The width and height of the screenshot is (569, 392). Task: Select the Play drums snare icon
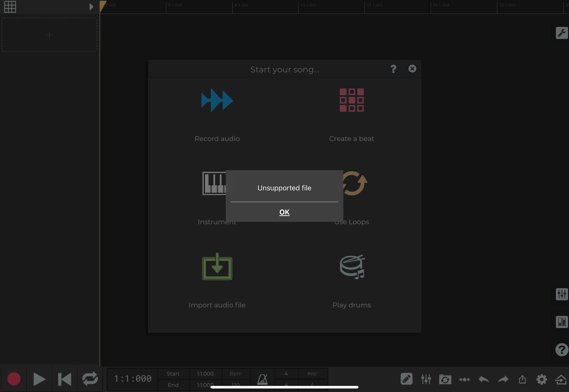click(352, 267)
